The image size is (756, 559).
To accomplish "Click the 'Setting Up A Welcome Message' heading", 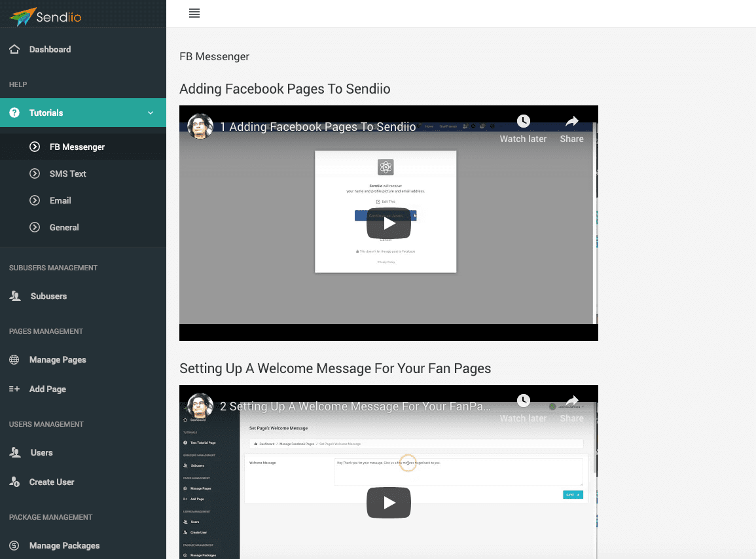I will tap(335, 369).
